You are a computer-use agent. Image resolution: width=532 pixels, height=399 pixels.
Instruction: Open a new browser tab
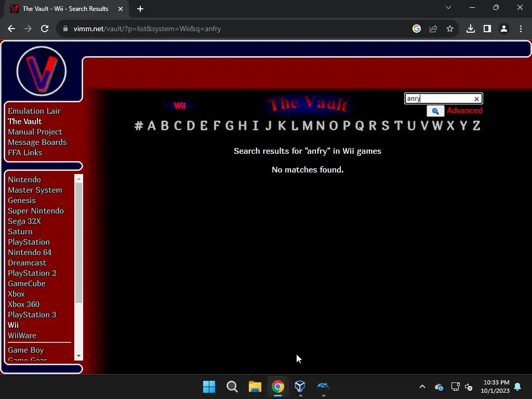[x=140, y=9]
